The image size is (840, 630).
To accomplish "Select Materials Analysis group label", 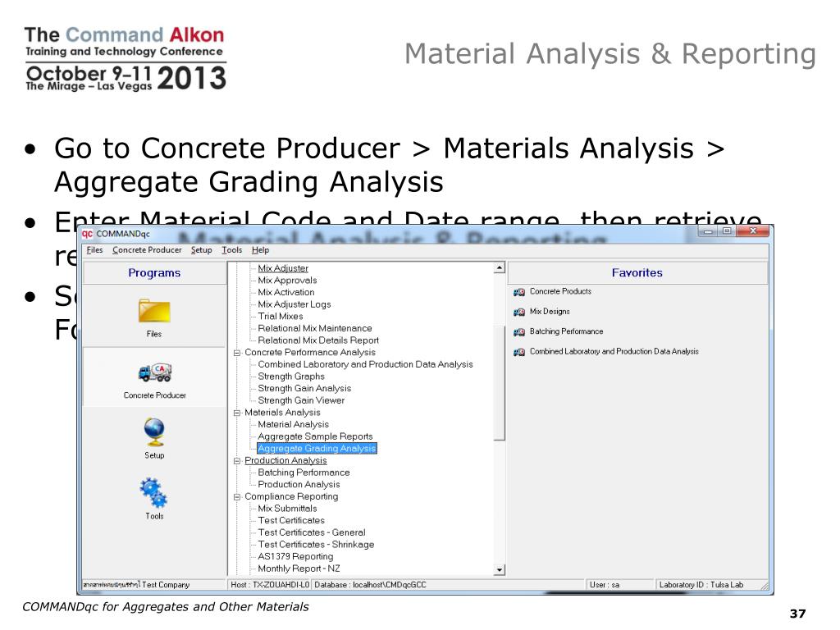I will tap(282, 413).
